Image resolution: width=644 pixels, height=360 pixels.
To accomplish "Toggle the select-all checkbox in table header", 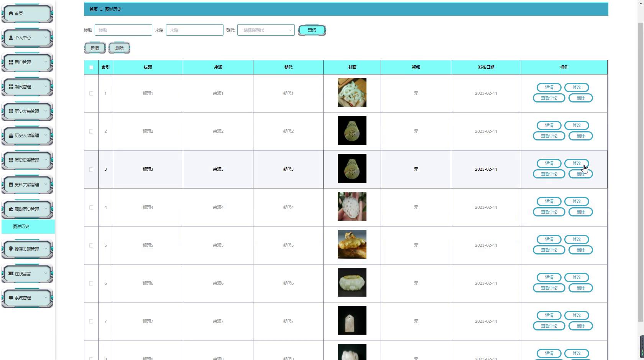I will click(x=91, y=68).
